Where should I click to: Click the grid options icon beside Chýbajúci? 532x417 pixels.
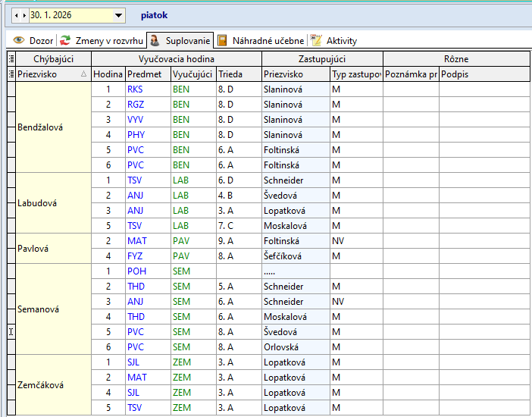pos(11,58)
